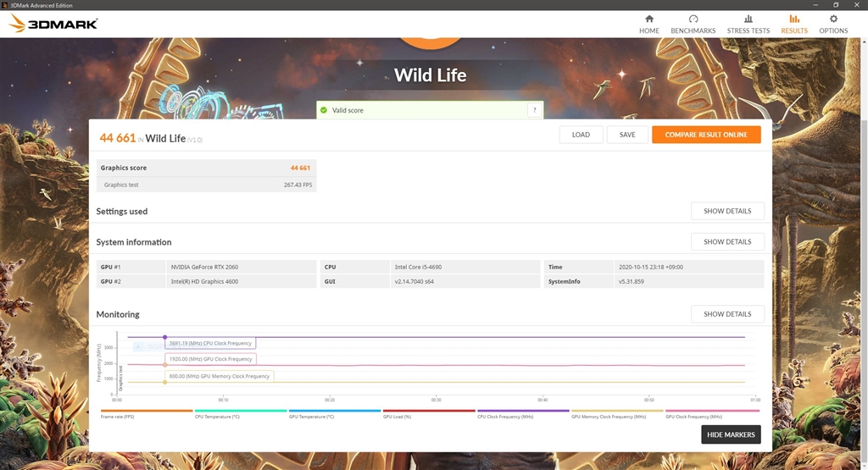The image size is (868, 470).
Task: Click the 800.00 MHz memory clock tooltip
Action: pyautogui.click(x=220, y=376)
